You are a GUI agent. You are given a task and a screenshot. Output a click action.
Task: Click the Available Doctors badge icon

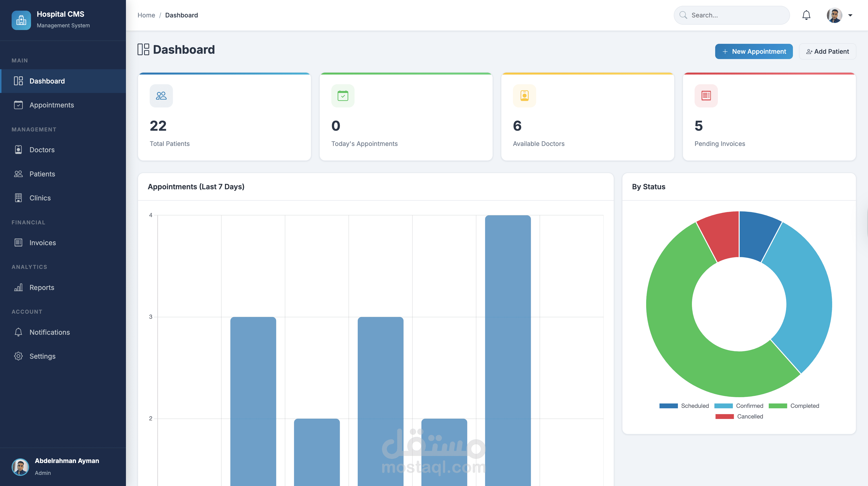(x=524, y=96)
